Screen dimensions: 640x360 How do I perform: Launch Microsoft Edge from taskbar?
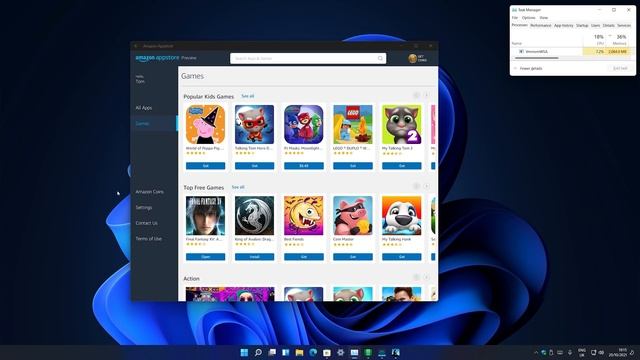(x=313, y=352)
